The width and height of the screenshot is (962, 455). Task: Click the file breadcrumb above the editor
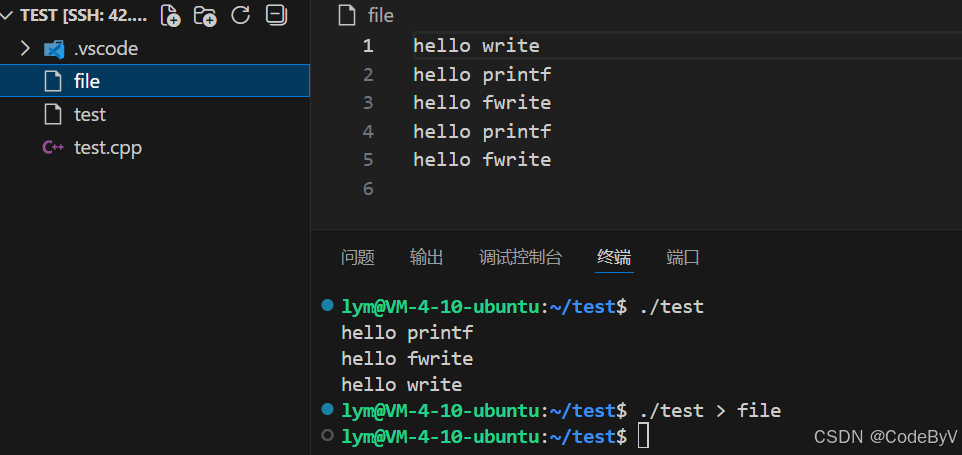click(x=380, y=15)
